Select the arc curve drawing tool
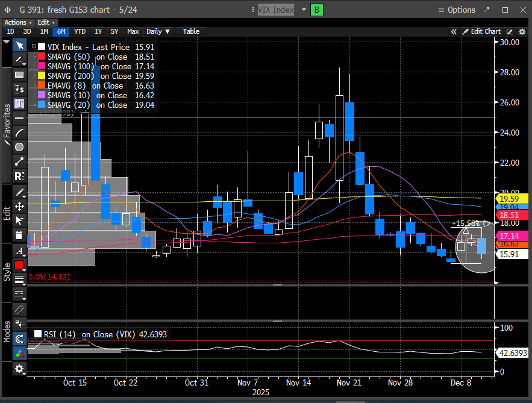532x403 pixels. point(19,133)
